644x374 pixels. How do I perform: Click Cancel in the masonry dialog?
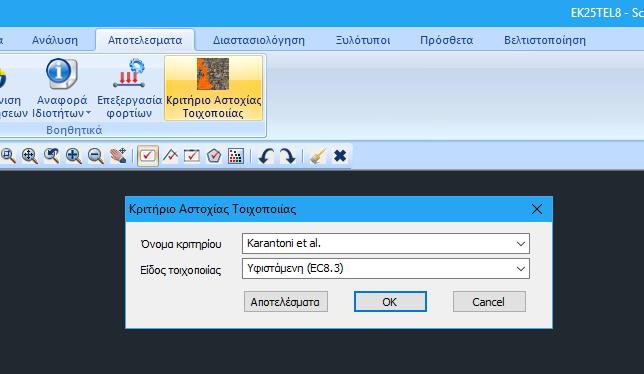click(489, 302)
